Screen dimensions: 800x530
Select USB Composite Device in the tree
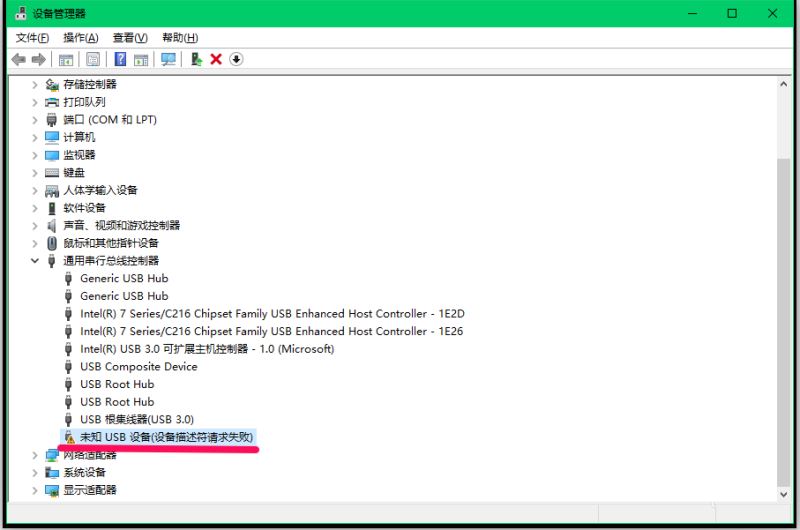[x=138, y=366]
